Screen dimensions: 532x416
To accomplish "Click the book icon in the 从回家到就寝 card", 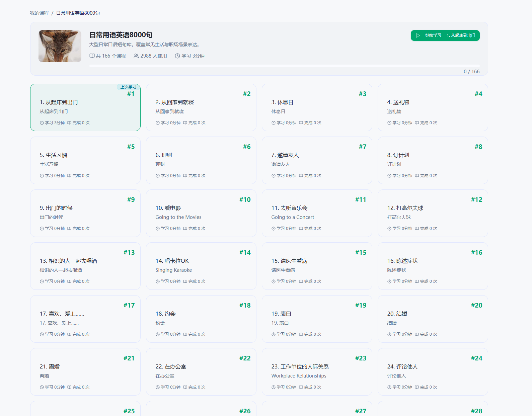I will (x=185, y=123).
